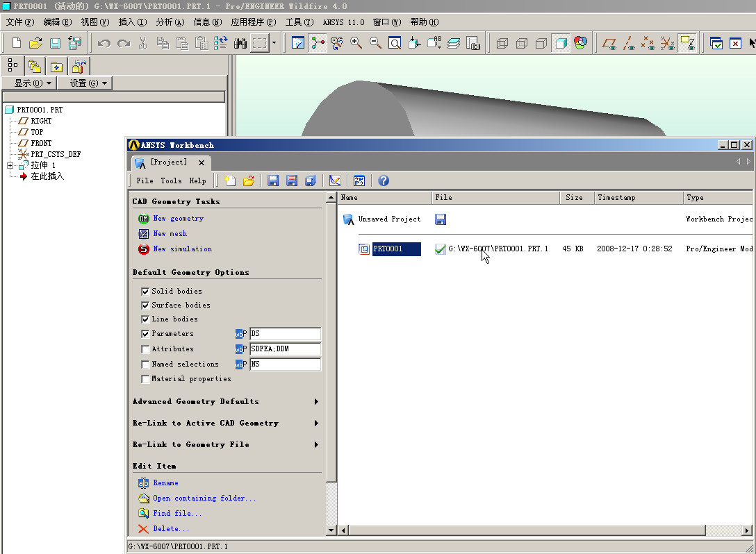Check the Material properties checkbox
The image size is (756, 554).
coord(145,379)
